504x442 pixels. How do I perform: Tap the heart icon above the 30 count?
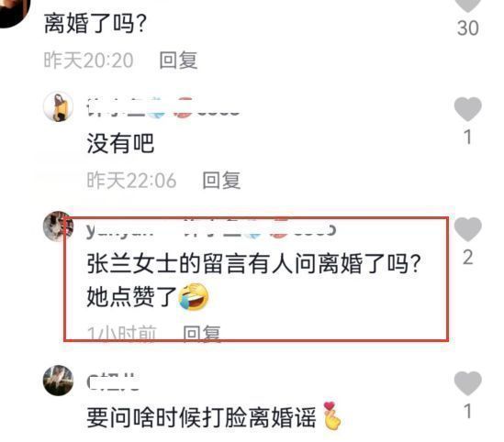[x=467, y=5]
